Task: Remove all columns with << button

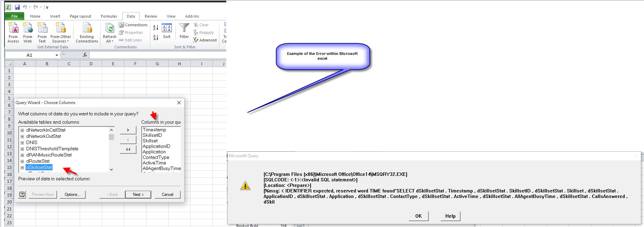Action: (x=128, y=149)
